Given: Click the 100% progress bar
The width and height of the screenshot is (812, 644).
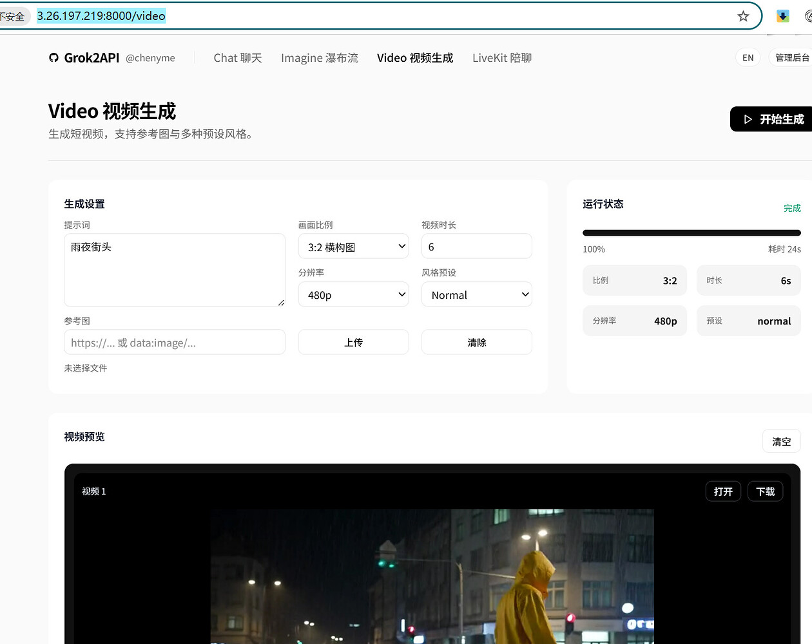Looking at the screenshot, I should (x=691, y=232).
